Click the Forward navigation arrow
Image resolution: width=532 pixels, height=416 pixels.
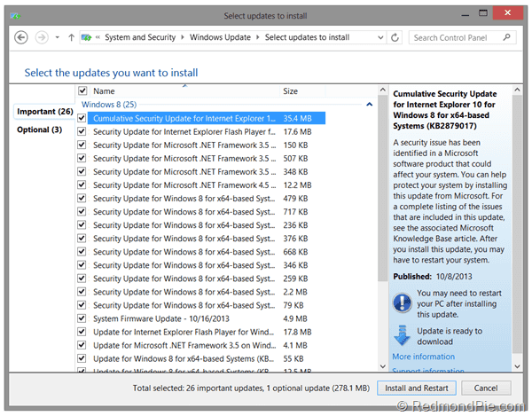pos(42,37)
